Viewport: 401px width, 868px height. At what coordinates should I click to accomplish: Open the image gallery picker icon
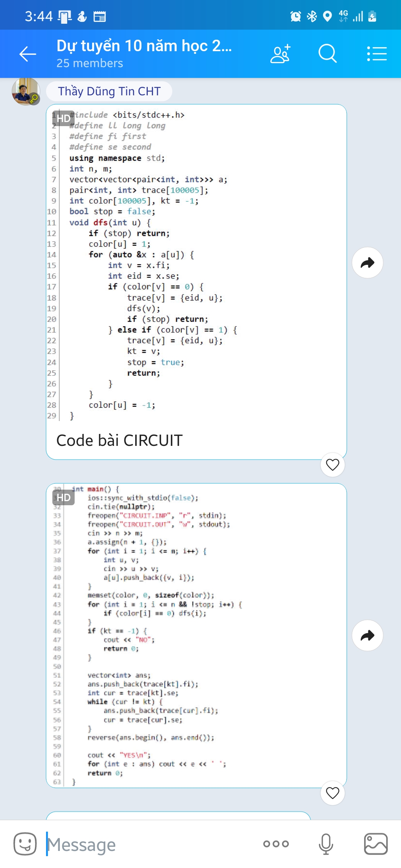pyautogui.click(x=376, y=844)
